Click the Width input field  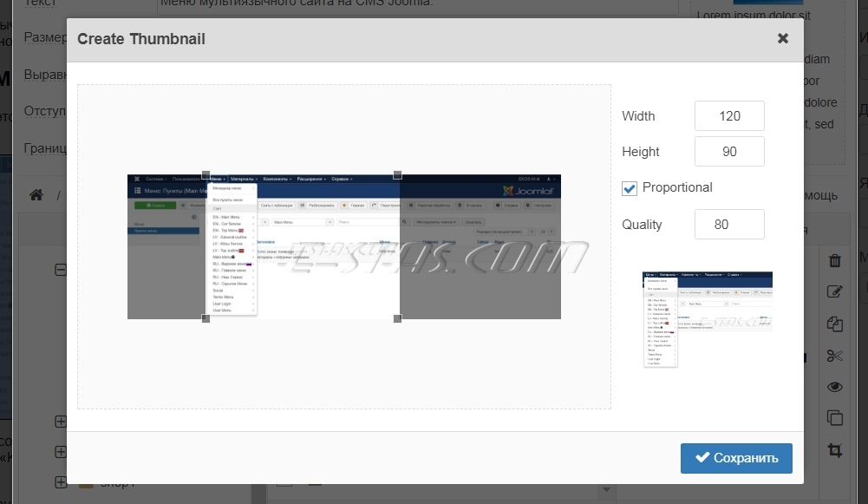(x=729, y=115)
